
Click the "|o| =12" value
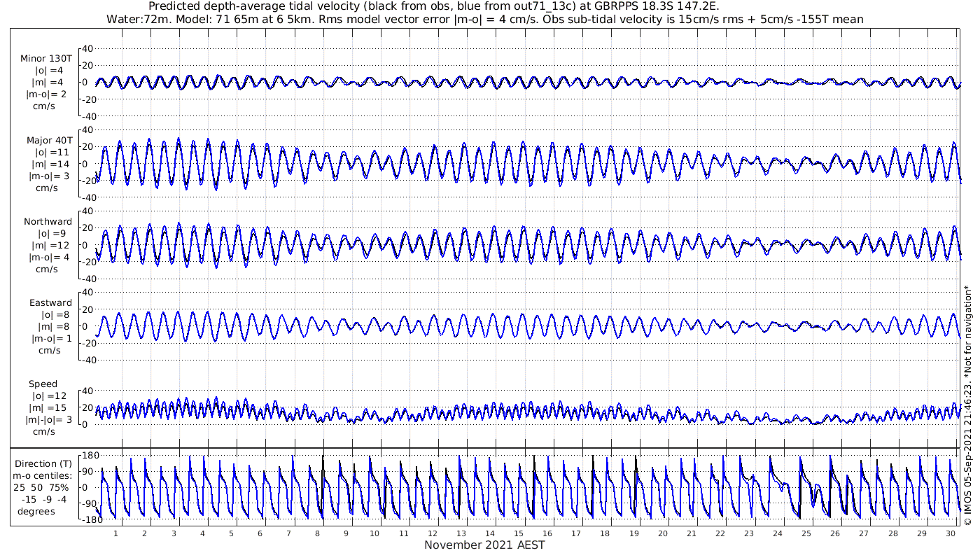coord(49,396)
